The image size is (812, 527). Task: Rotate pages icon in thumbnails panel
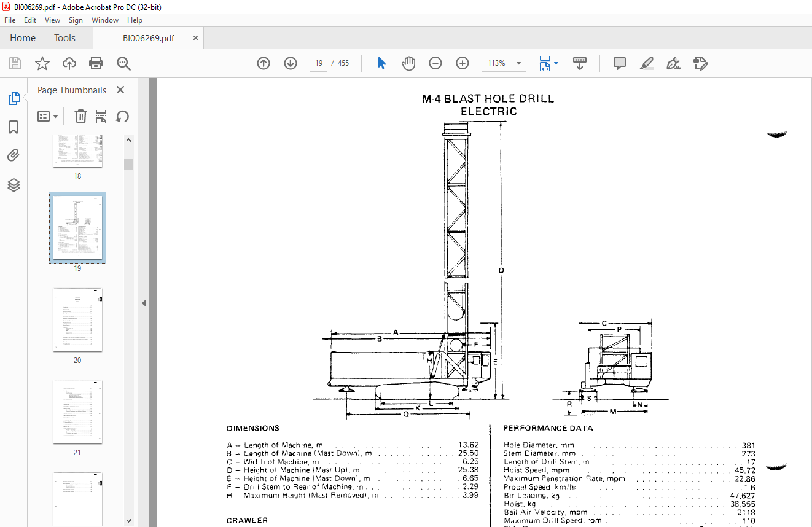pyautogui.click(x=122, y=116)
